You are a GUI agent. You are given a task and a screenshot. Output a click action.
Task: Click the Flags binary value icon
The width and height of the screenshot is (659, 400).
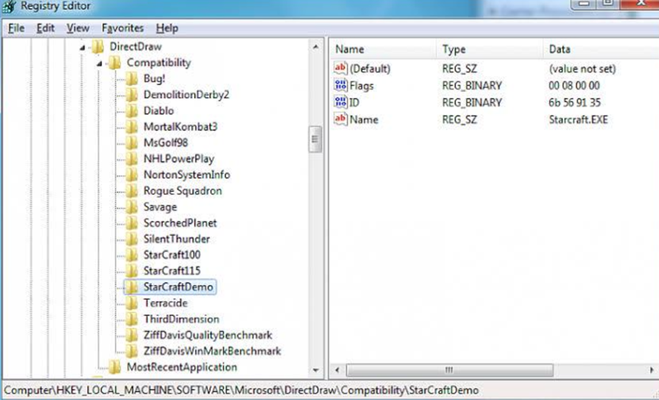[x=341, y=85]
